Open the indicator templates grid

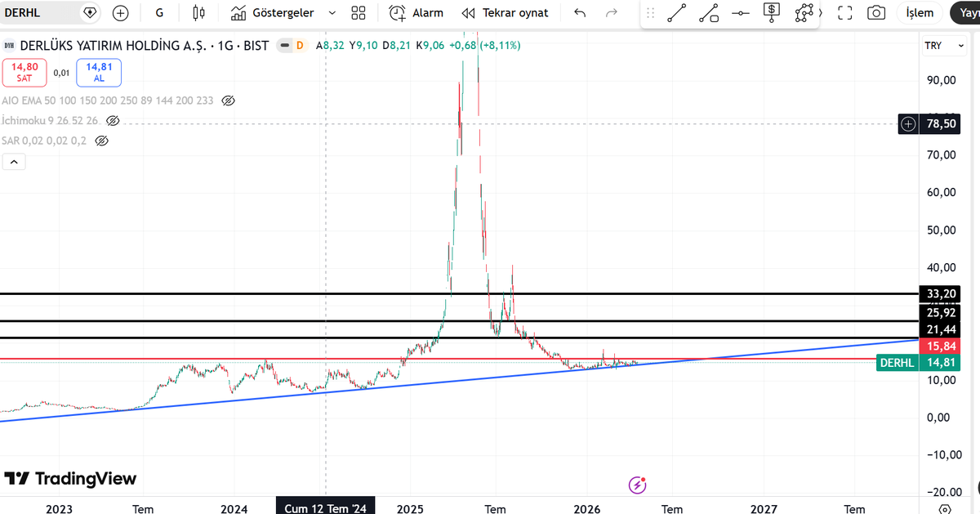click(x=358, y=12)
